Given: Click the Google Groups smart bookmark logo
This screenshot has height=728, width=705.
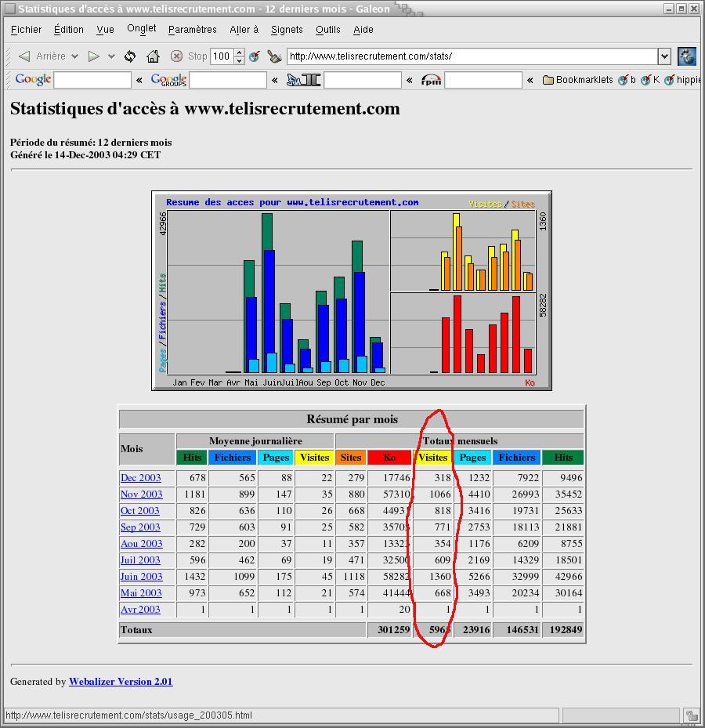Looking at the screenshot, I should coord(168,80).
